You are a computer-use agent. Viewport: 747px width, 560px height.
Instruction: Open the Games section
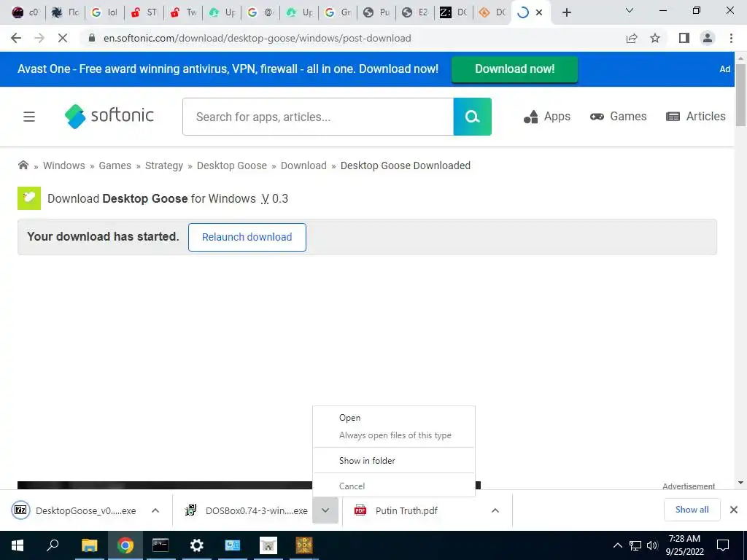[x=618, y=116]
